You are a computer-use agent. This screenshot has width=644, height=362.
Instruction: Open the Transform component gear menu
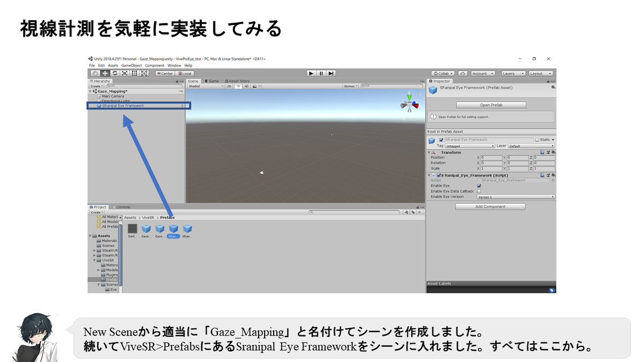tap(553, 152)
